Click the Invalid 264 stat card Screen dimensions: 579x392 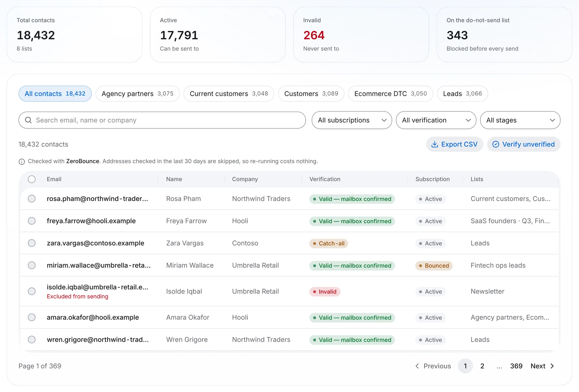click(x=361, y=35)
